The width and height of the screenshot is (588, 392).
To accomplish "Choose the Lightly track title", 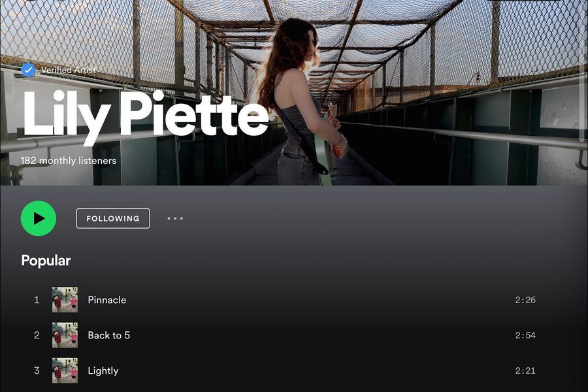I will click(103, 370).
